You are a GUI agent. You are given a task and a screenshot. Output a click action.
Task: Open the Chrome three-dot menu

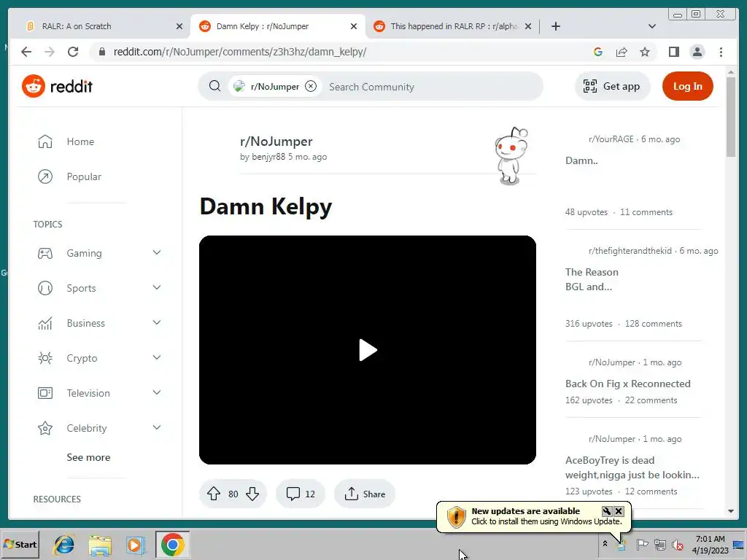pyautogui.click(x=721, y=52)
